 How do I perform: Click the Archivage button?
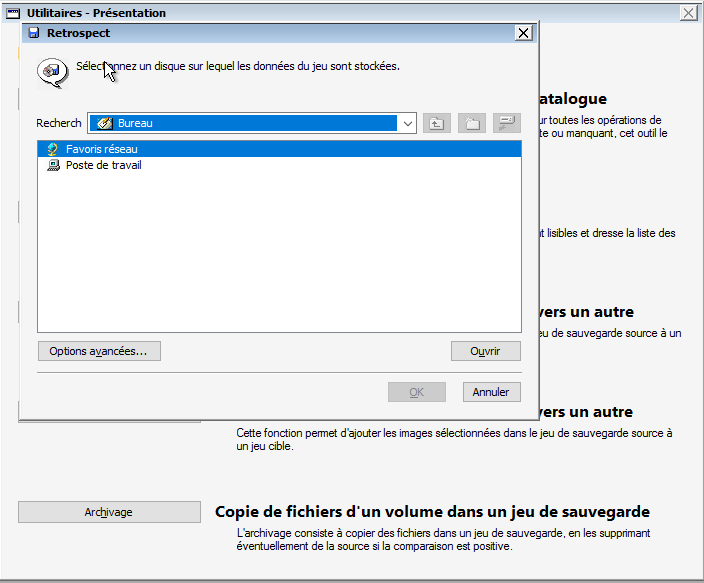tap(109, 512)
